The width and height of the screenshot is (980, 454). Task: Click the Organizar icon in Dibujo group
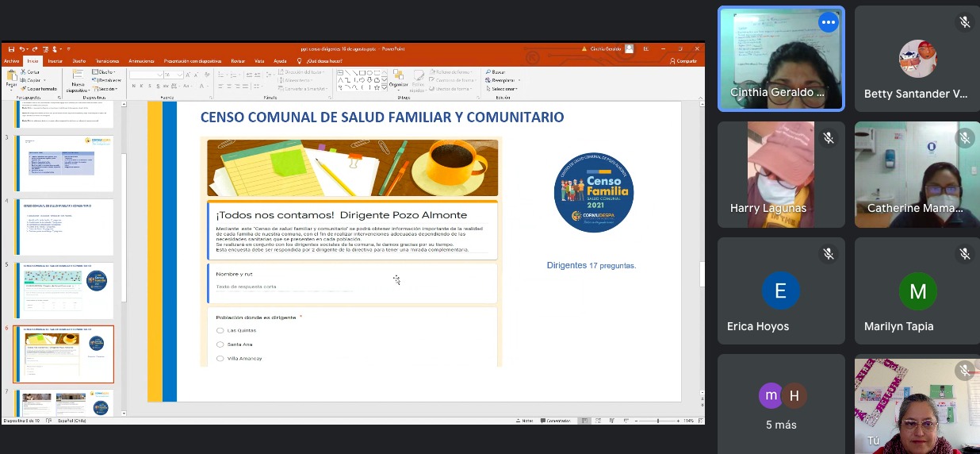pyautogui.click(x=398, y=74)
